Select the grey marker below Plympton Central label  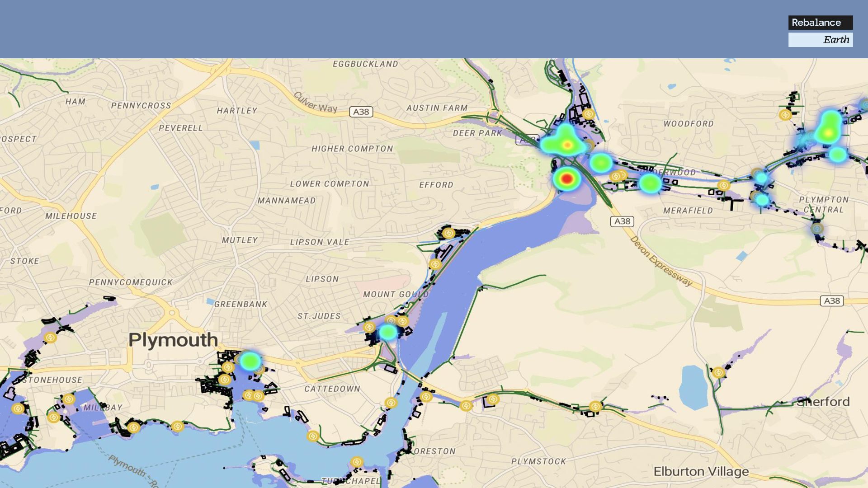[x=816, y=229]
